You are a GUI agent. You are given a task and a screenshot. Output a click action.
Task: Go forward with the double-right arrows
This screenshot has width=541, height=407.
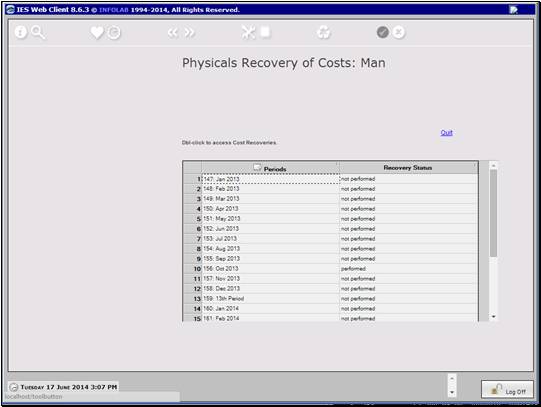(189, 32)
